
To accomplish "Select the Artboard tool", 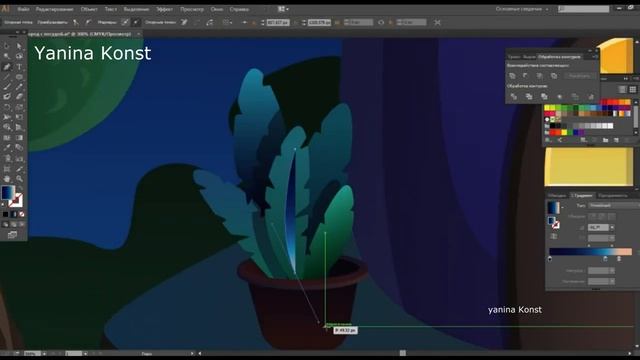I will (7, 169).
